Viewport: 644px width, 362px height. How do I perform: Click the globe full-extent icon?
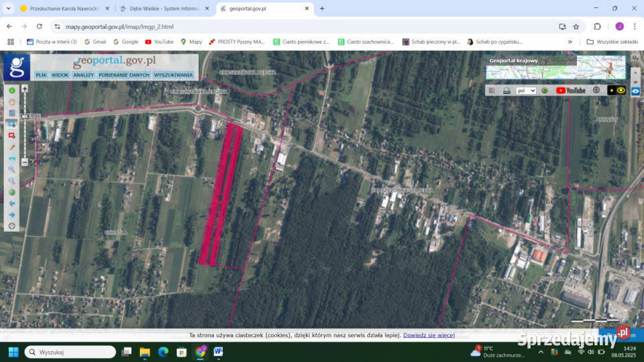11,192
